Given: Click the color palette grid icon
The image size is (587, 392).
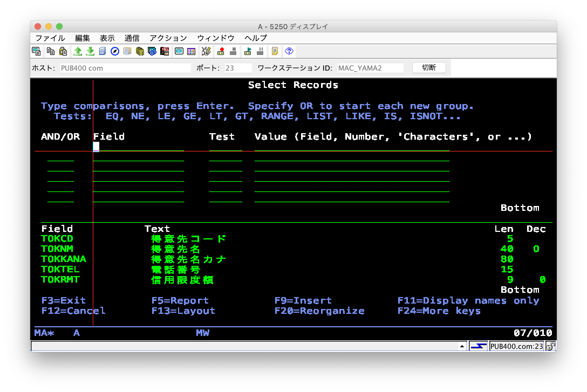Looking at the screenshot, I should point(191,51).
